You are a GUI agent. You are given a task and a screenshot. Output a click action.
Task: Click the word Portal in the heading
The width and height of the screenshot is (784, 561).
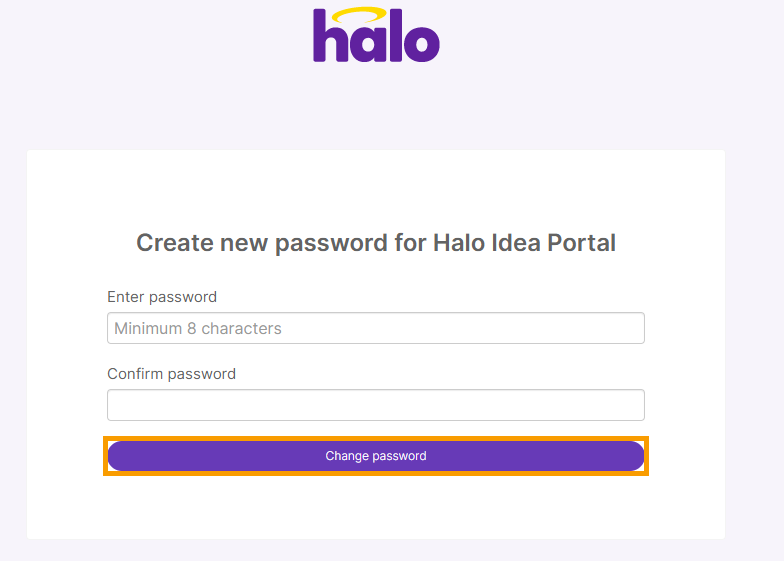coord(581,243)
